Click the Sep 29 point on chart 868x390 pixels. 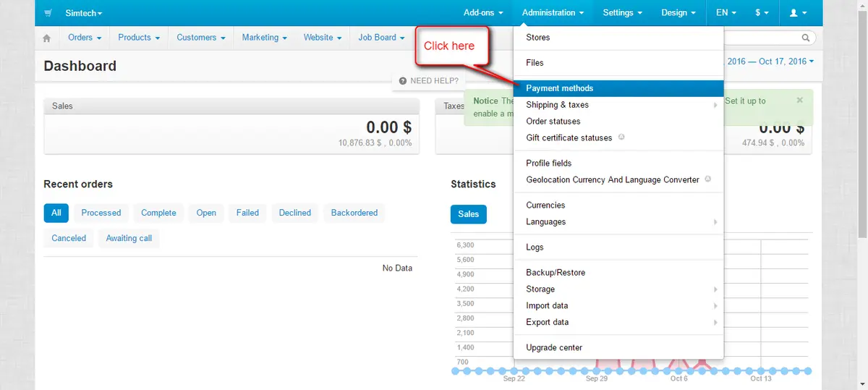pos(597,370)
